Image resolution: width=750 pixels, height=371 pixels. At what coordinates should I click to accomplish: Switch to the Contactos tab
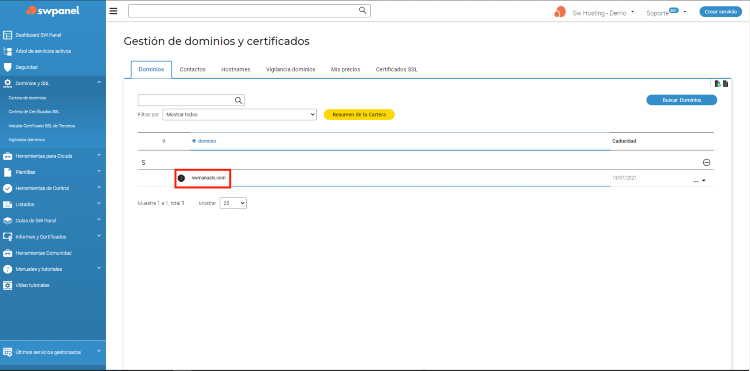pos(193,69)
